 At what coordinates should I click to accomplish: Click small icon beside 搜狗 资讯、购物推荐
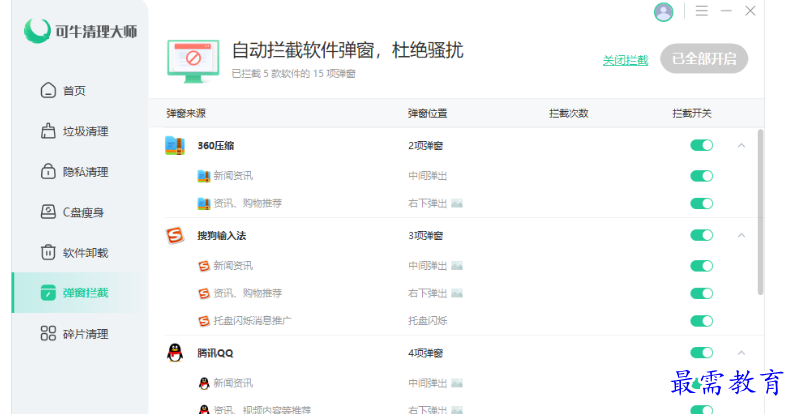click(204, 293)
